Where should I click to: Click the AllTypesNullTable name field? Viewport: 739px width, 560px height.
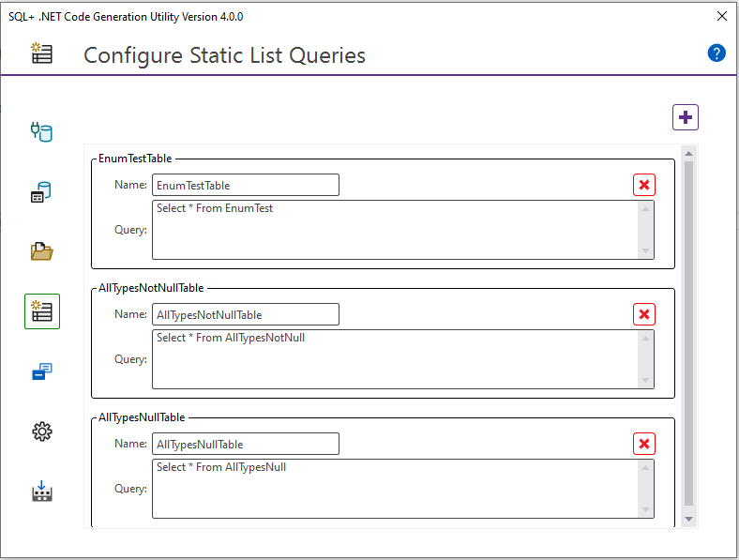click(245, 444)
